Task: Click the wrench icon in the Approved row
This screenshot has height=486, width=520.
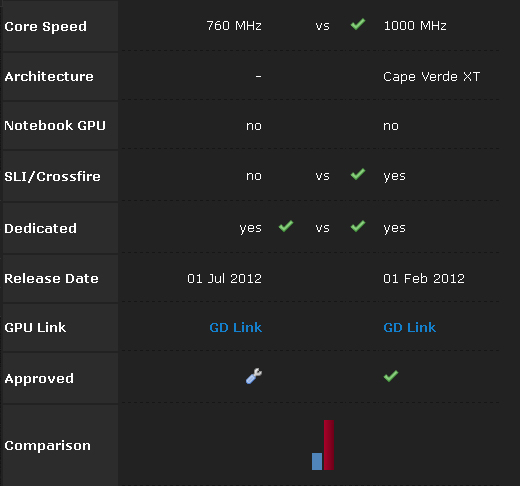Action: tap(254, 376)
